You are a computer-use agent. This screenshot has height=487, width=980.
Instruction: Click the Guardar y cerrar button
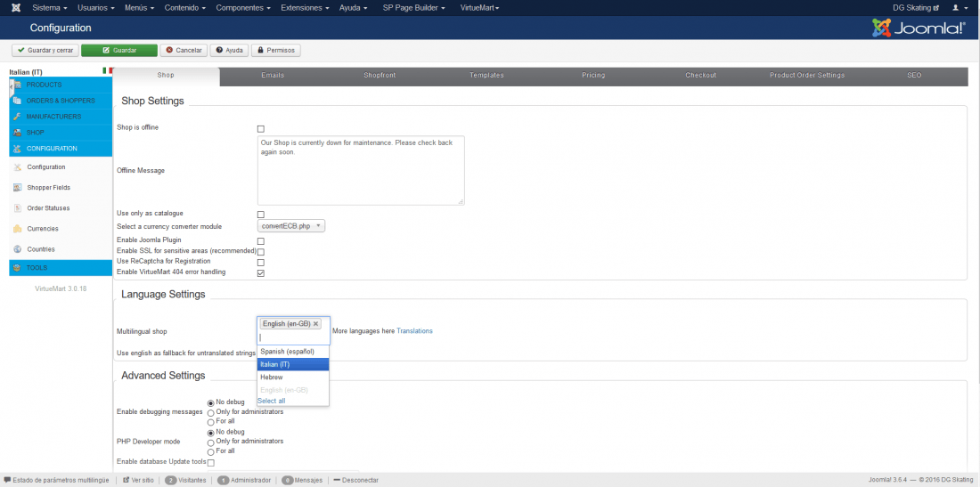(x=45, y=50)
